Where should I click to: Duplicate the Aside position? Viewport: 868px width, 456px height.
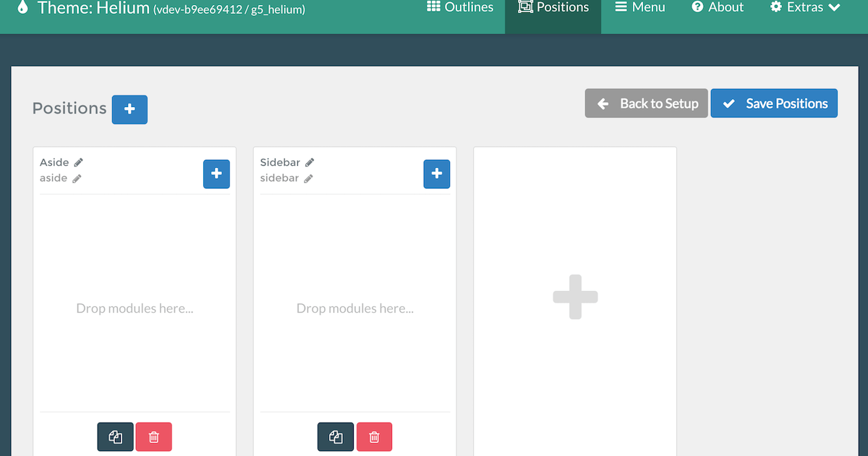coord(116,436)
